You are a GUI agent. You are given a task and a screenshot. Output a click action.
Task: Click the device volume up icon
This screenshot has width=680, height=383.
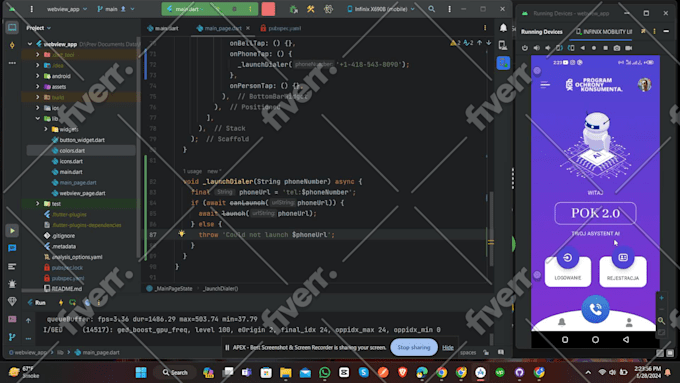point(536,48)
